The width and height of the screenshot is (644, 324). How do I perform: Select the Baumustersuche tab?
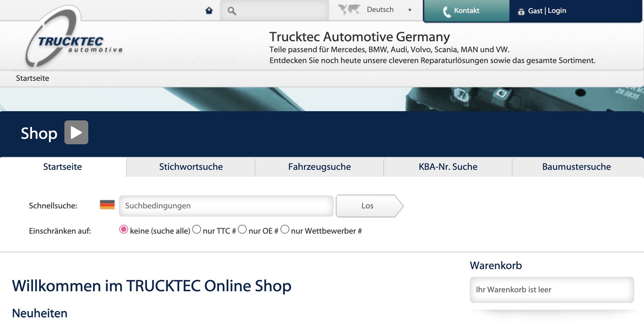(576, 167)
